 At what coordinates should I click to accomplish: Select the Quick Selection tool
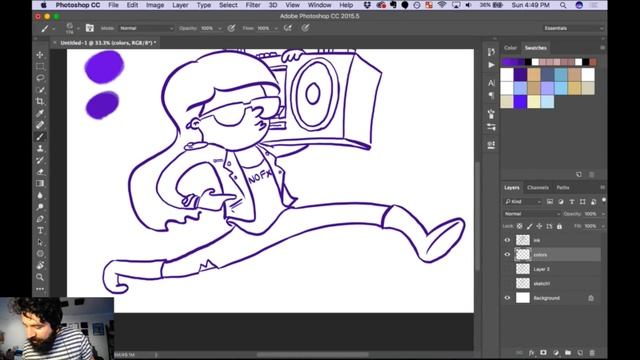[40, 90]
